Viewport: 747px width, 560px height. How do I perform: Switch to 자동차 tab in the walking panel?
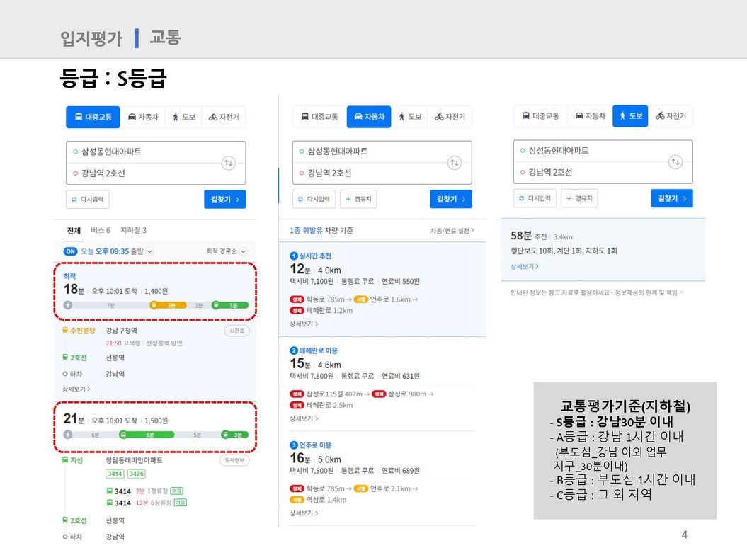tap(590, 115)
